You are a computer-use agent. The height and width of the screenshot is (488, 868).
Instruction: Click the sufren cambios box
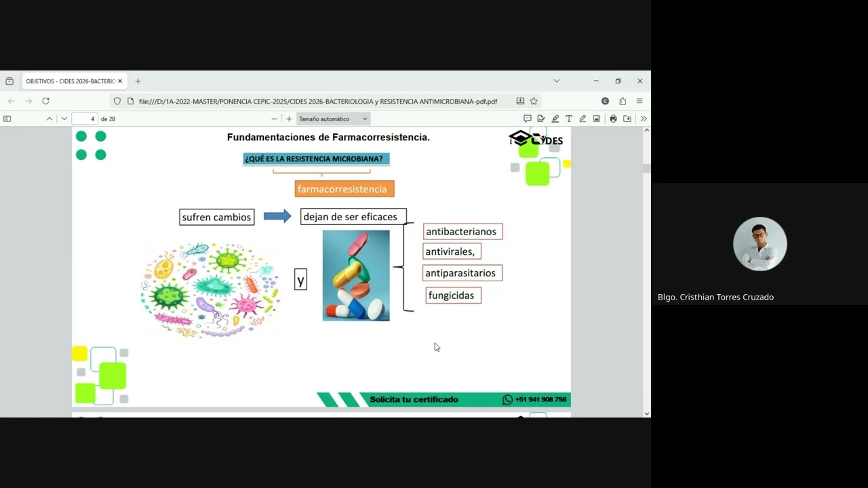[217, 217]
